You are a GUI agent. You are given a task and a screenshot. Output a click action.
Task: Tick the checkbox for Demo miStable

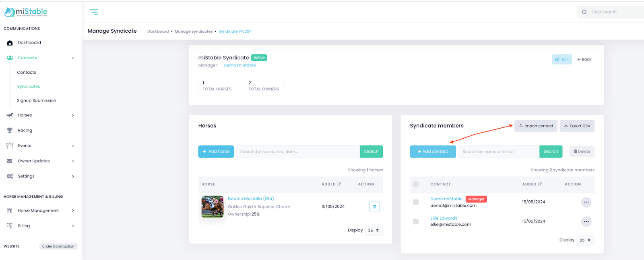pos(416,202)
